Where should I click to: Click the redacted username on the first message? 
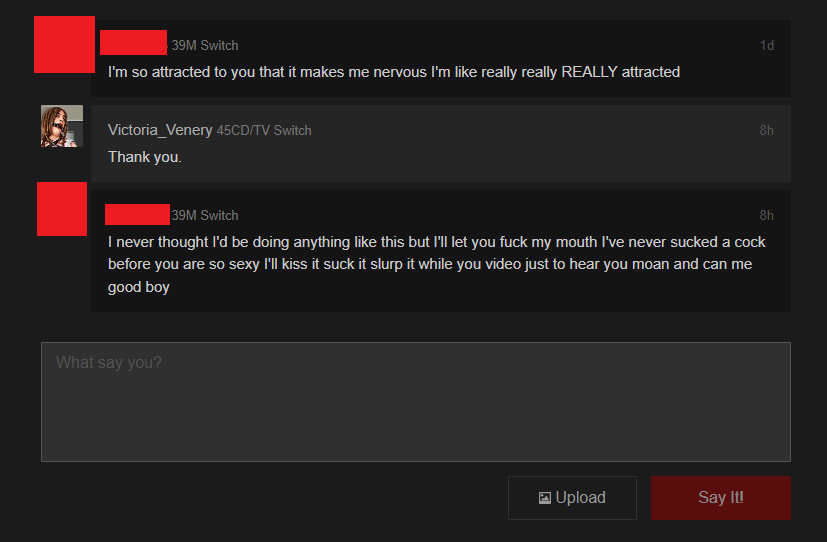click(133, 43)
